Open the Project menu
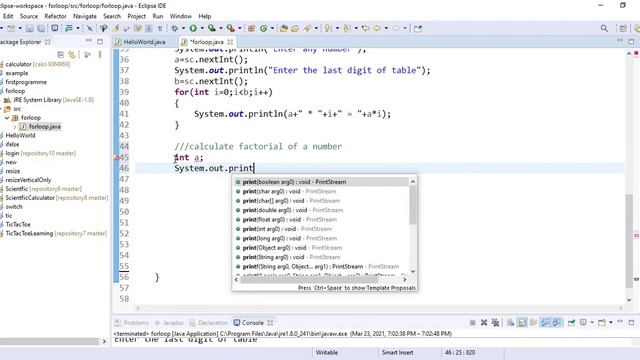The width and height of the screenshot is (640, 360). pos(136,16)
